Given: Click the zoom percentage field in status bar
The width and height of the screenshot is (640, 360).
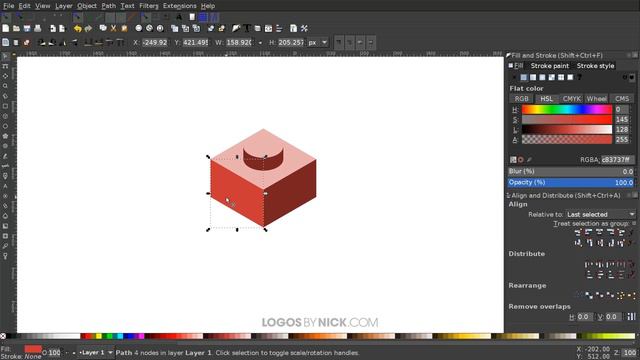Looking at the screenshot, I should pos(630,352).
